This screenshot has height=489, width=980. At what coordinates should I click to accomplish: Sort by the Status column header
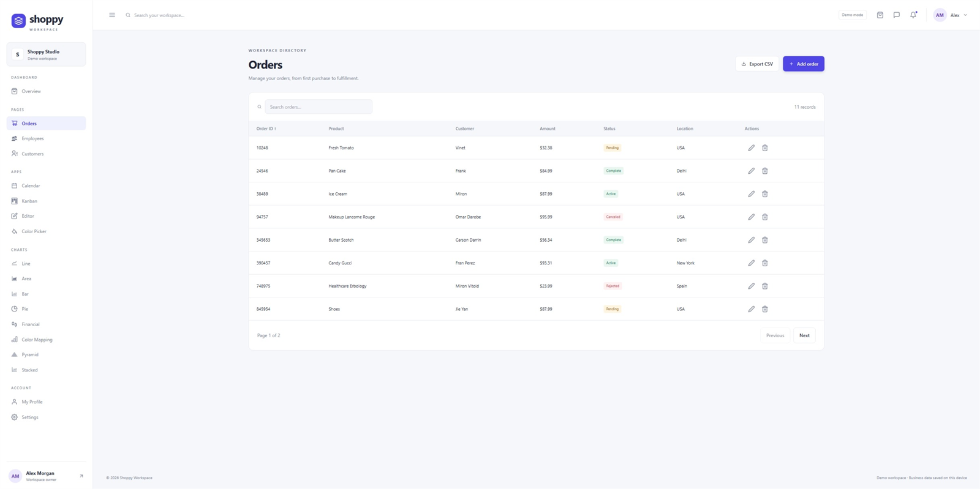(609, 129)
